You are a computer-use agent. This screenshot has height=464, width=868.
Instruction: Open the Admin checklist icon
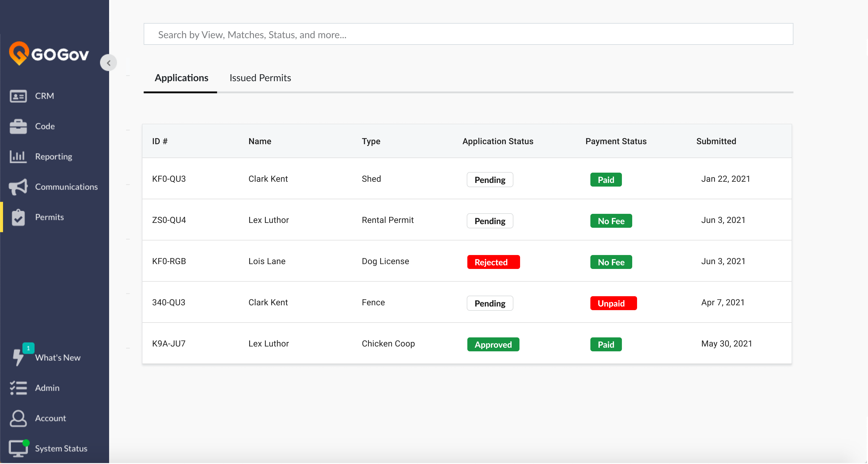coord(18,388)
